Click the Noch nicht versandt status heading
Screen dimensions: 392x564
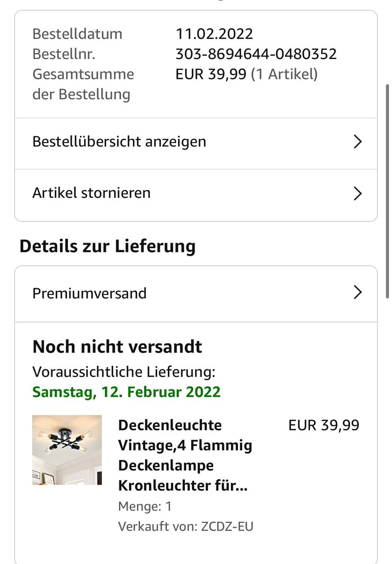click(117, 347)
